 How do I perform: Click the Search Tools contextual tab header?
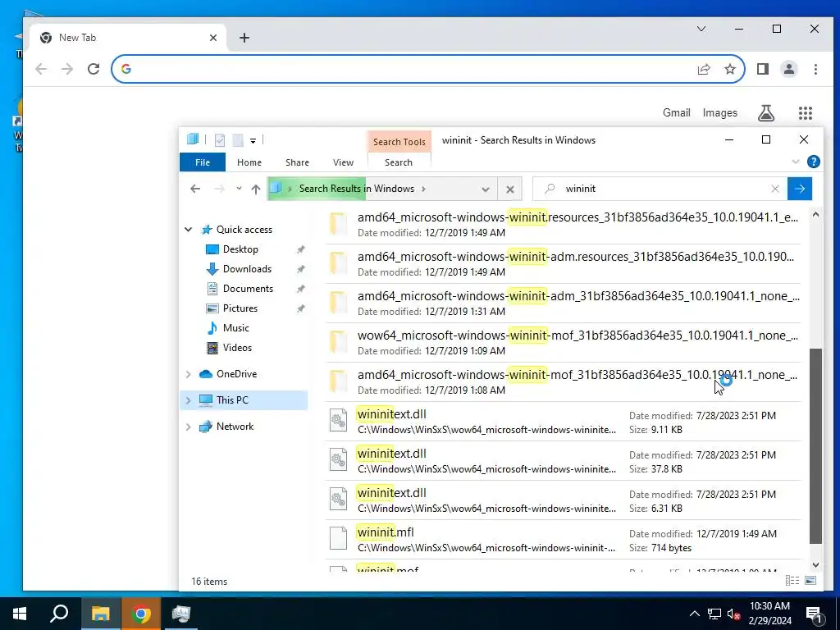tap(399, 141)
